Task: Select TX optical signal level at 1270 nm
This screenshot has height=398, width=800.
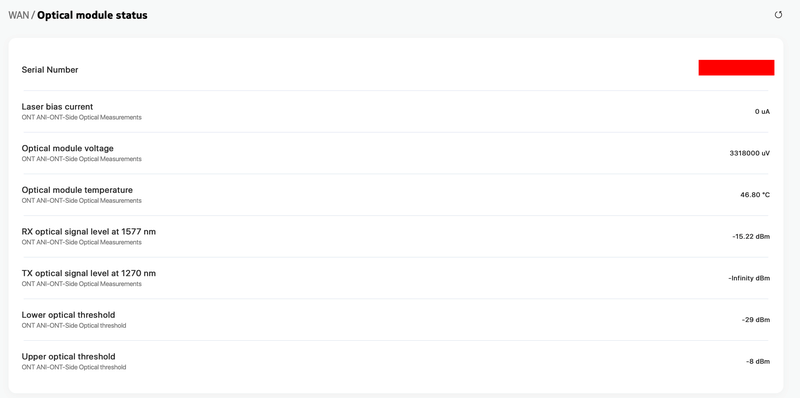Action: (x=89, y=273)
